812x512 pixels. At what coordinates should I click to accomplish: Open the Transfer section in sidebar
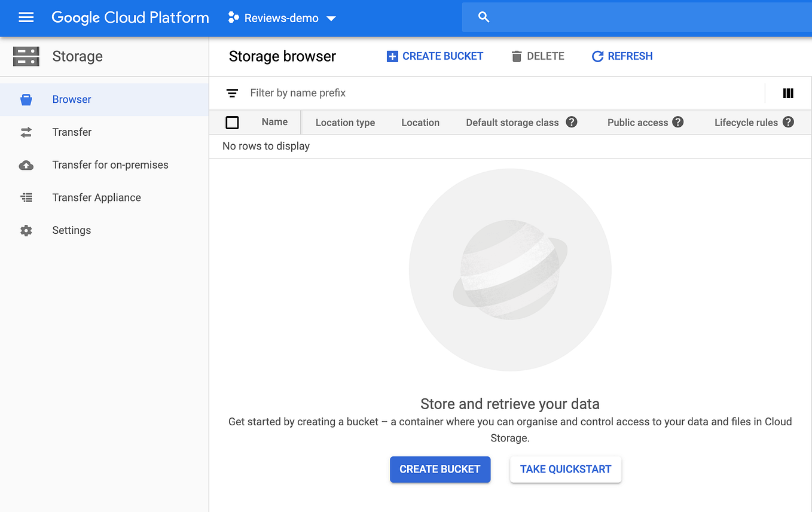coord(72,132)
